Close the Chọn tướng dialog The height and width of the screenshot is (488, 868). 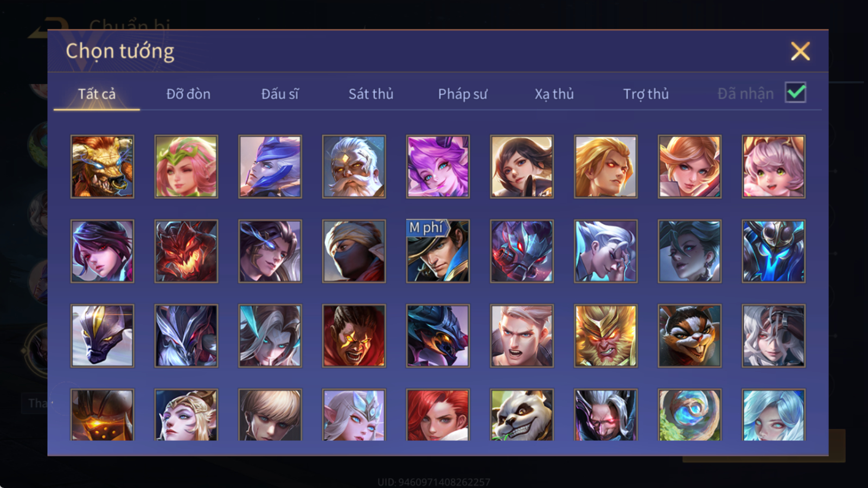800,52
